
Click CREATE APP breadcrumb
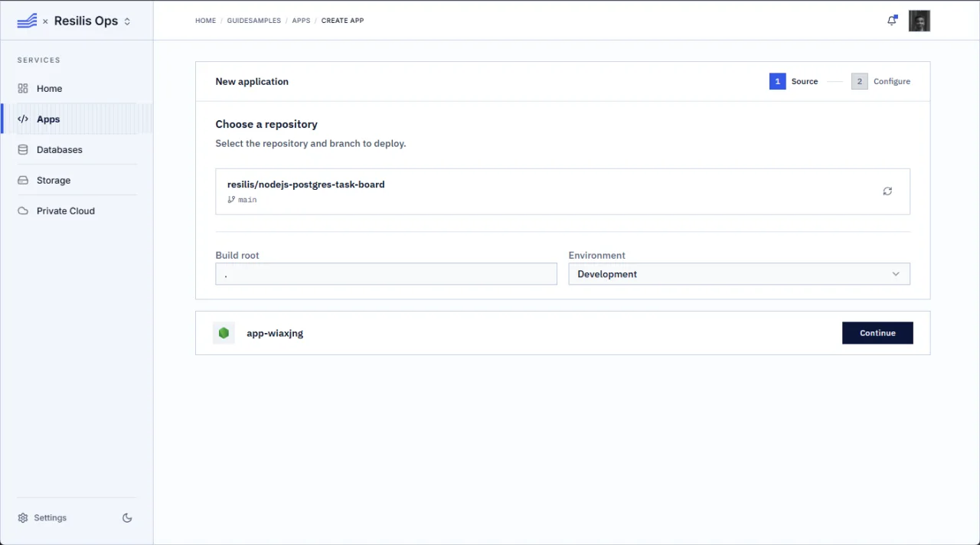tap(342, 21)
